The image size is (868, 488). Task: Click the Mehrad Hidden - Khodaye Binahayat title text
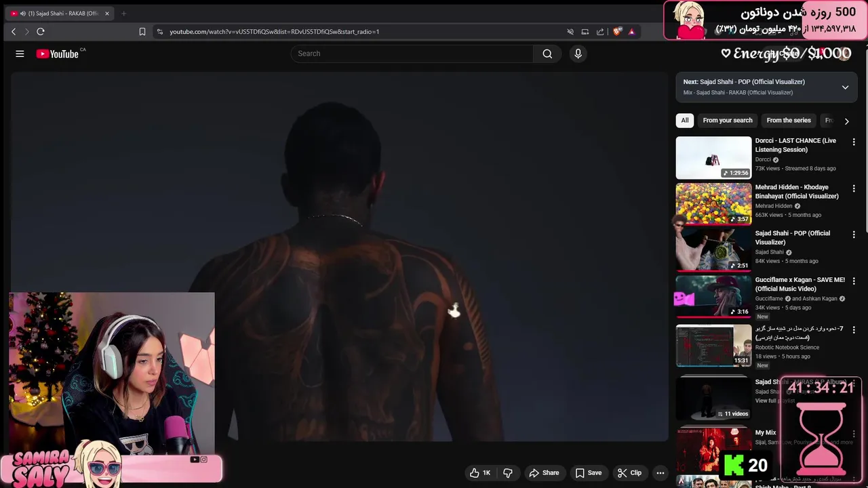797,192
